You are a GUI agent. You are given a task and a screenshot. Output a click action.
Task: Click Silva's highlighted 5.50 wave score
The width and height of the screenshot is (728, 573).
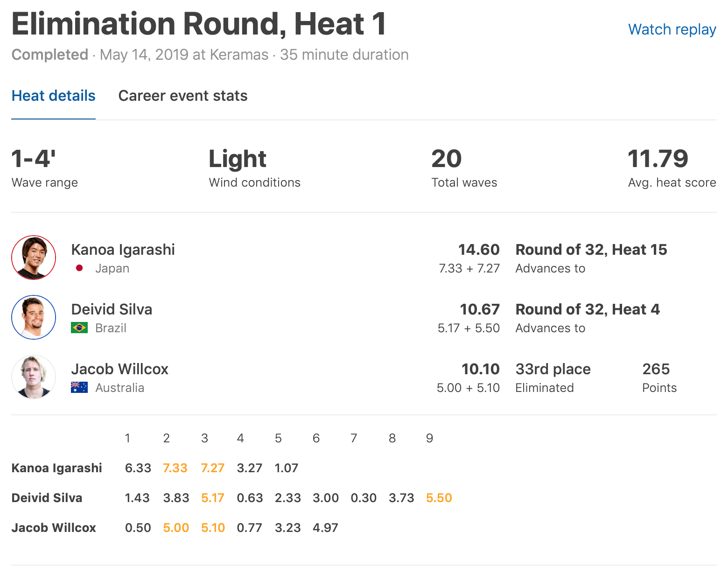click(439, 498)
